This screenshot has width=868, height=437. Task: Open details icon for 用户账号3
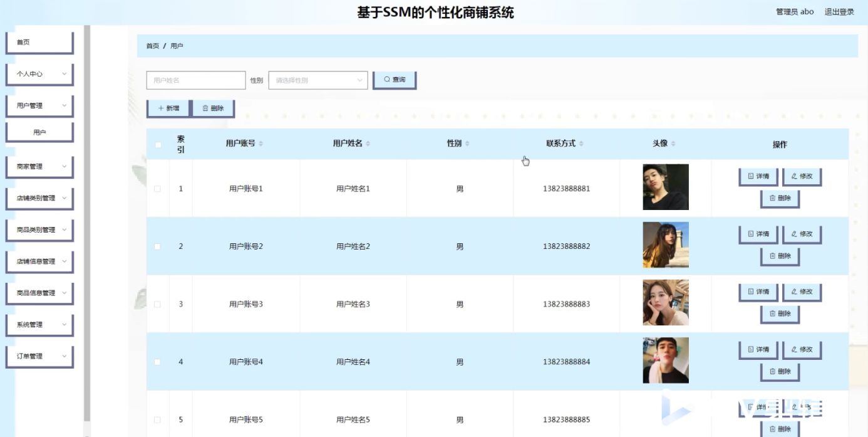point(751,292)
